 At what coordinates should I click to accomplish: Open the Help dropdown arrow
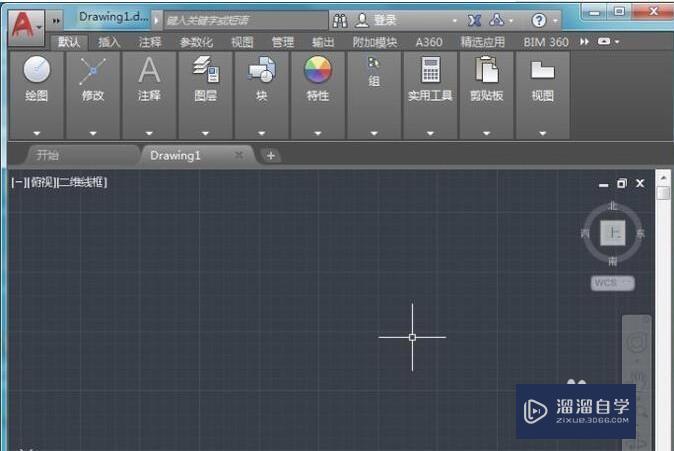coord(555,20)
